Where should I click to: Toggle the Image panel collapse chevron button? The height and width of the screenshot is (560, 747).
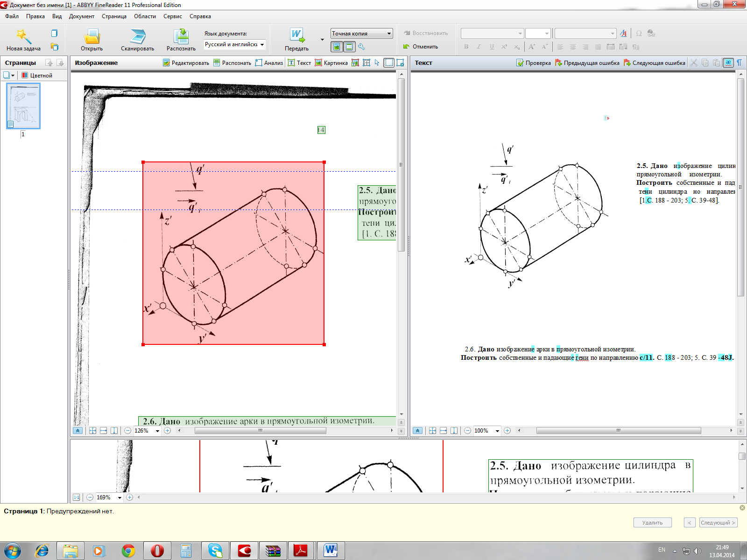78,431
